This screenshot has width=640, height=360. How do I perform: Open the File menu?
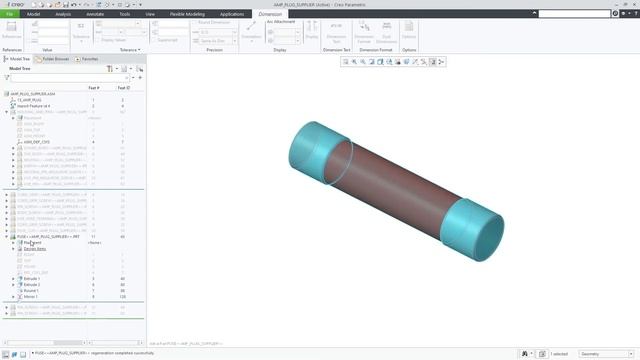(9, 14)
